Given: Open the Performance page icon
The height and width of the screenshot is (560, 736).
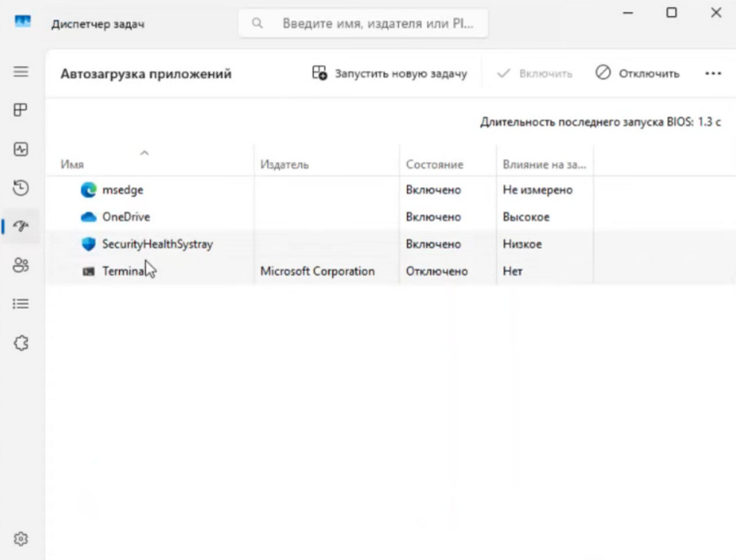Looking at the screenshot, I should (21, 149).
